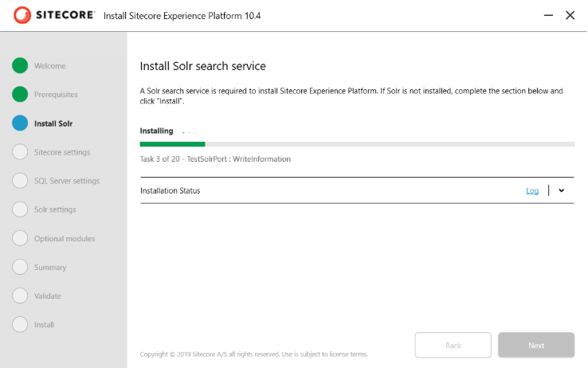Click the blue Install Solr step circle
This screenshot has height=368, width=588.
[20, 123]
